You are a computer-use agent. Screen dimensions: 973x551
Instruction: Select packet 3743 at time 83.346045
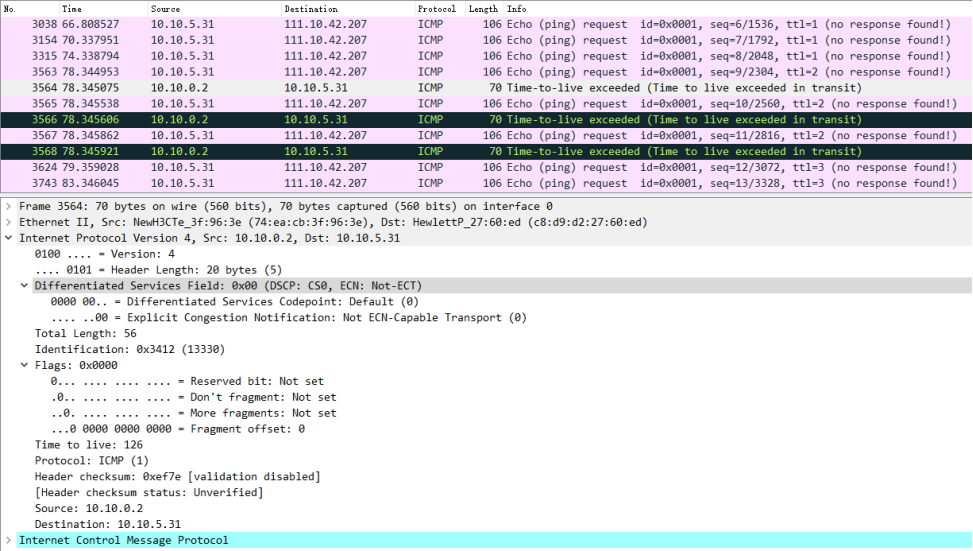(x=486, y=183)
